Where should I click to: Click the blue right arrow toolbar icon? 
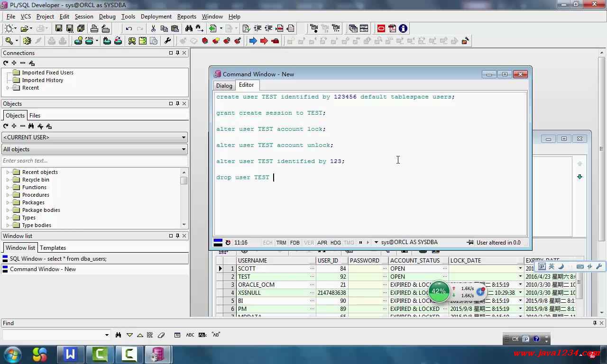[x=253, y=41]
